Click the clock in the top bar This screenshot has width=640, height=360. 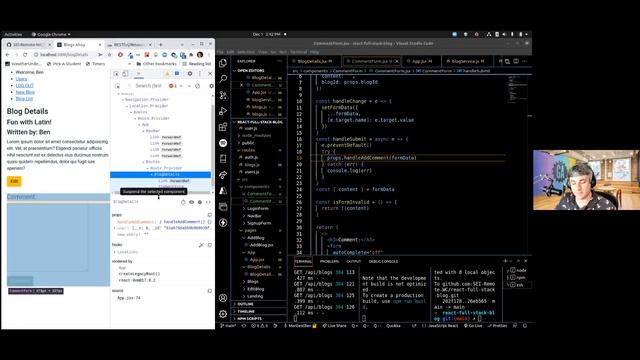tap(267, 34)
